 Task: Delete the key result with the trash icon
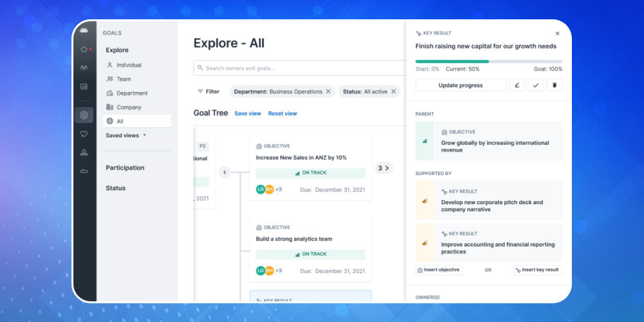[554, 85]
